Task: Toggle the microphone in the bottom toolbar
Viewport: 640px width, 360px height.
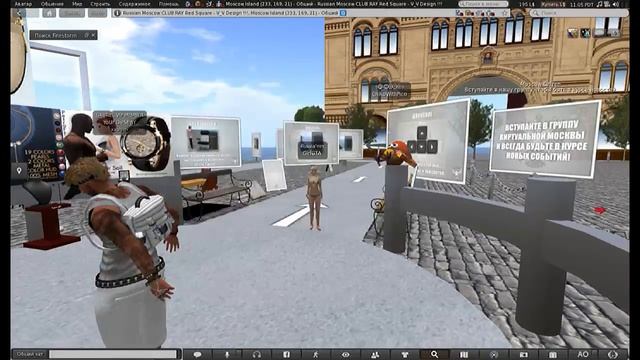Action: (x=227, y=354)
